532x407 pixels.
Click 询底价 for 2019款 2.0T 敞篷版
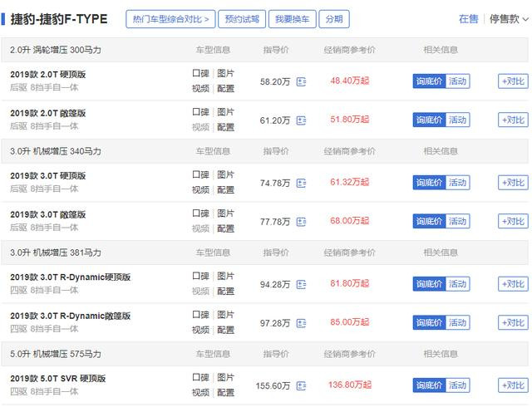click(430, 120)
